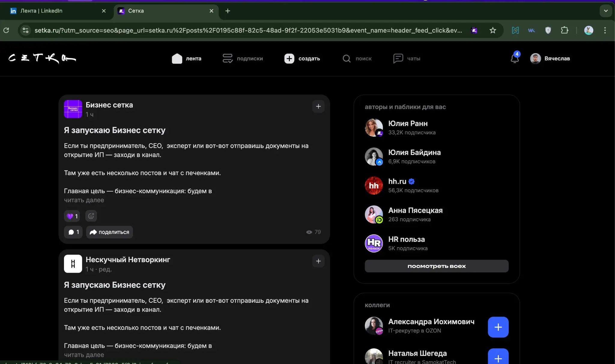
Task: Open Нескучный Нетворкинг author name
Action: coord(128,259)
